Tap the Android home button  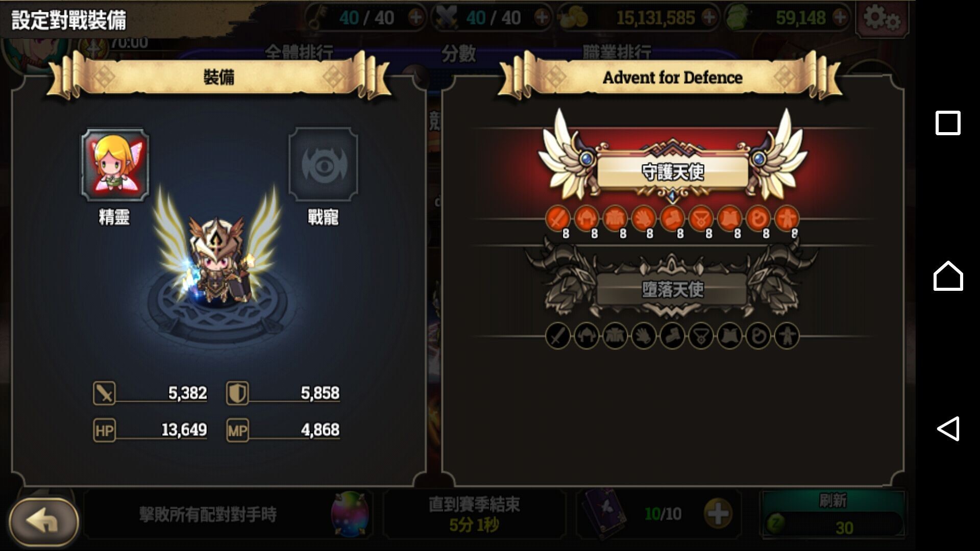click(948, 276)
